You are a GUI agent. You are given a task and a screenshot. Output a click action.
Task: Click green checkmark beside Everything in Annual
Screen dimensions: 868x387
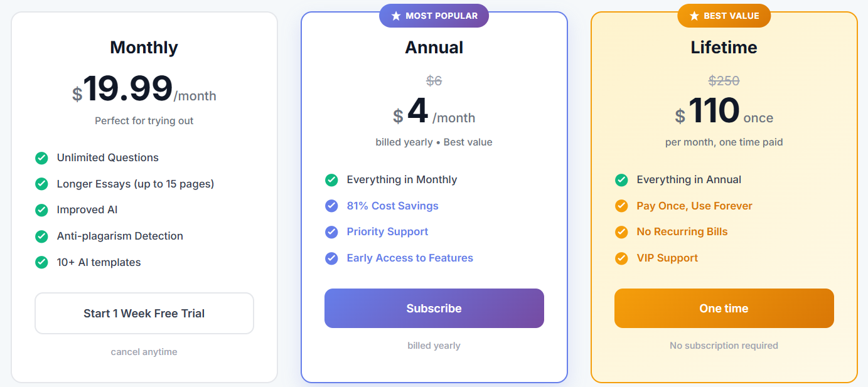click(621, 180)
